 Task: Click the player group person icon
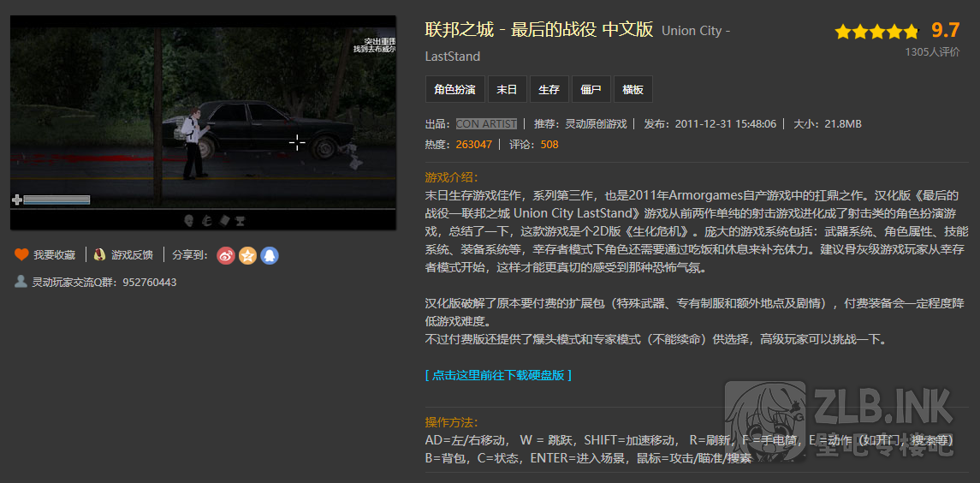[21, 281]
